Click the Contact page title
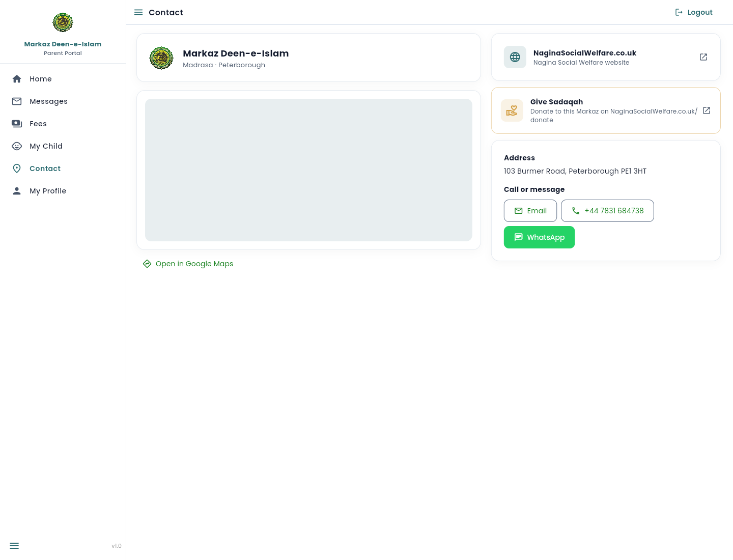 point(166,12)
